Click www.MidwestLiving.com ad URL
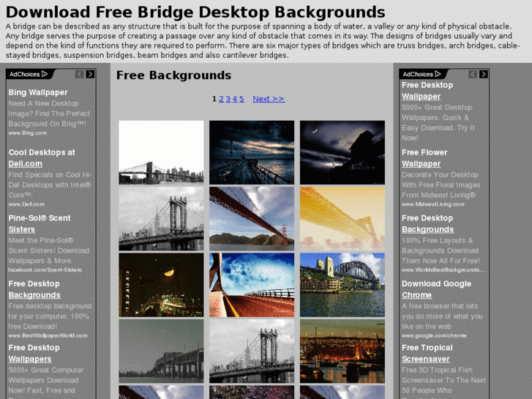Viewport: 532px width, 399px height. (433, 204)
